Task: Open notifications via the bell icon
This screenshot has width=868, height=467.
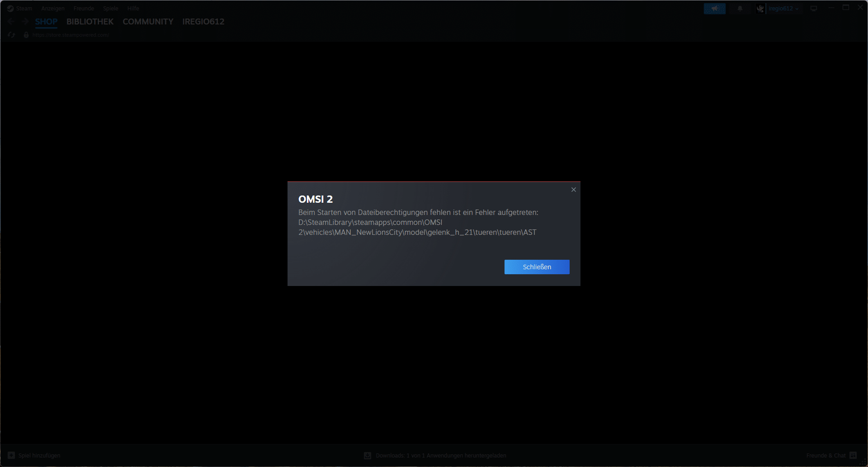Action: click(740, 9)
